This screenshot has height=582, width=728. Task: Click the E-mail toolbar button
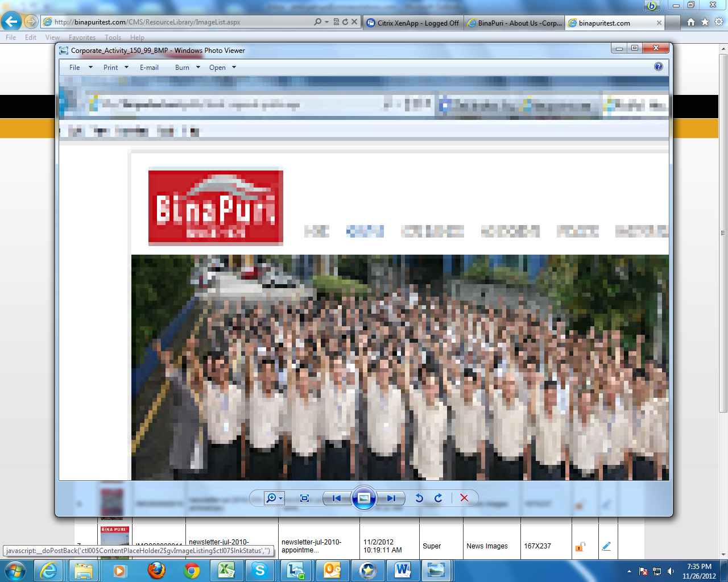[149, 68]
